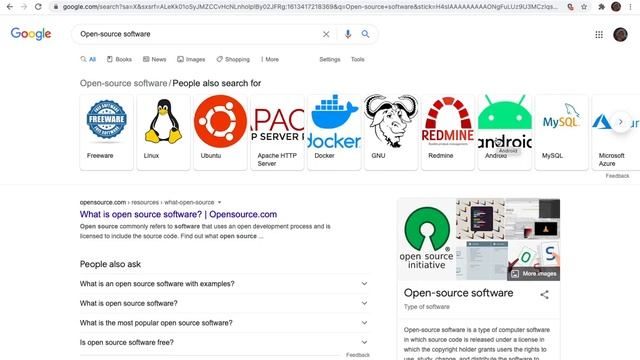Open 'What is open source software? | Opensource.com'

[x=178, y=214]
